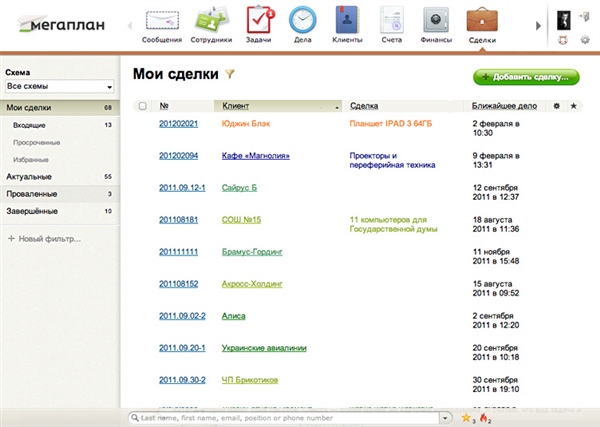Open client Юджин Блэк
Screen dimensions: 600x427
point(246,124)
